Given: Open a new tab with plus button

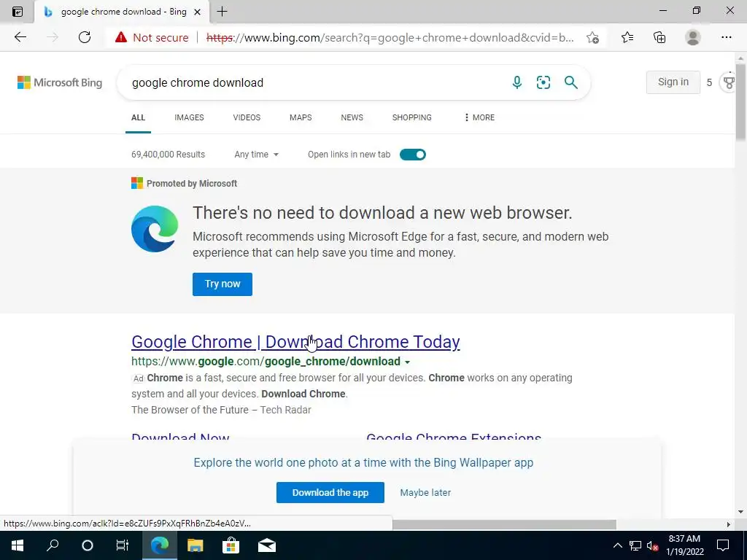Looking at the screenshot, I should [x=222, y=12].
